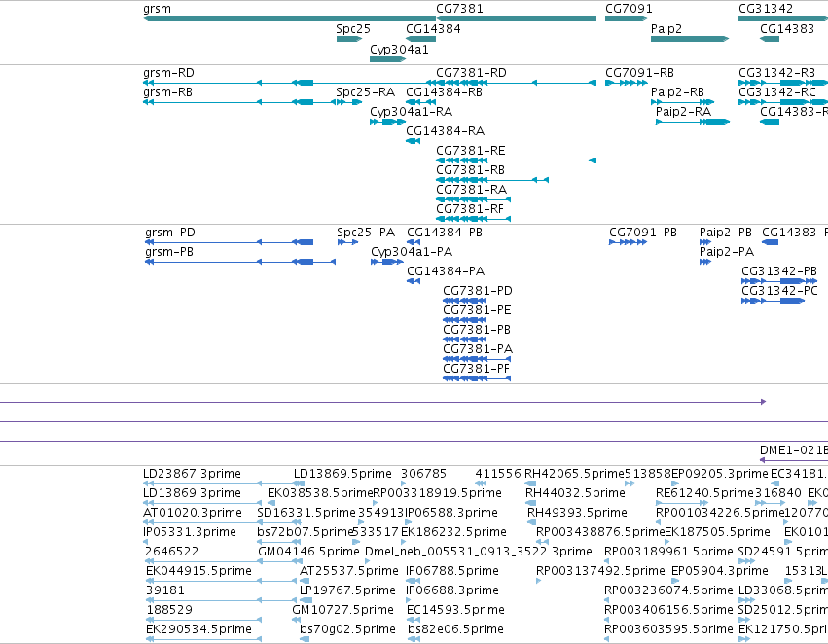Select the Paip2 gene label

point(666,29)
